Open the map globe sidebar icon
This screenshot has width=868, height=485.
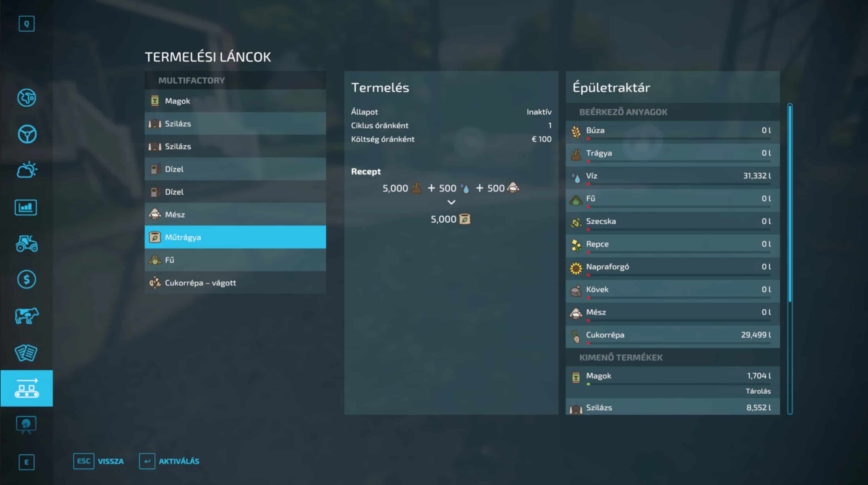pyautogui.click(x=27, y=98)
